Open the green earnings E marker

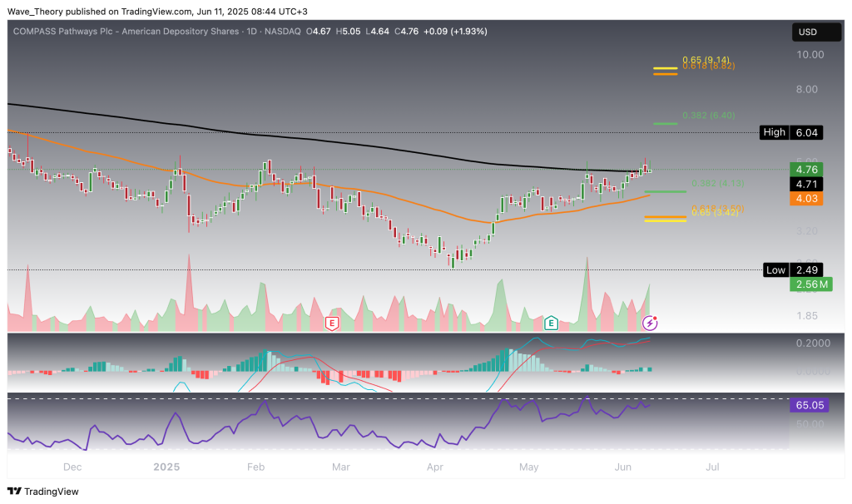pyautogui.click(x=551, y=324)
